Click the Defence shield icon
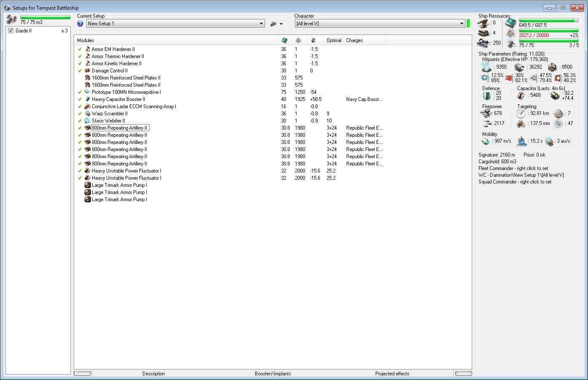The height and width of the screenshot is (380, 588). click(x=487, y=96)
